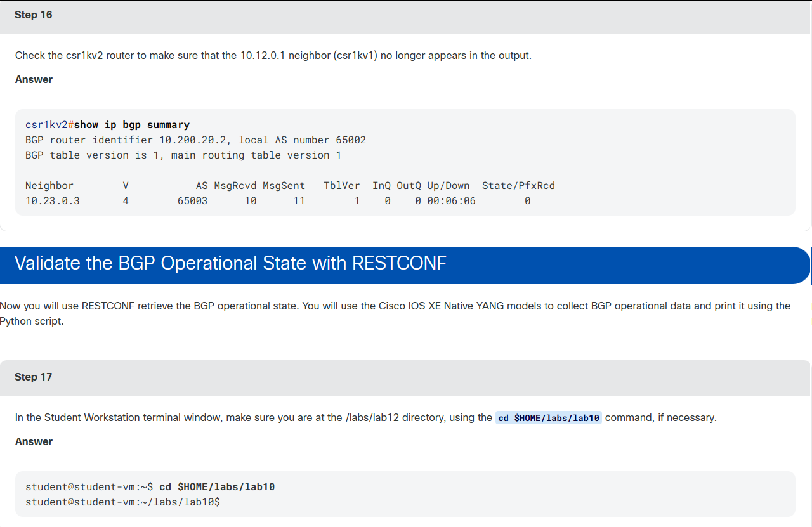Click the 'show ip bgp summary' command
The height and width of the screenshot is (527, 812).
pos(132,125)
